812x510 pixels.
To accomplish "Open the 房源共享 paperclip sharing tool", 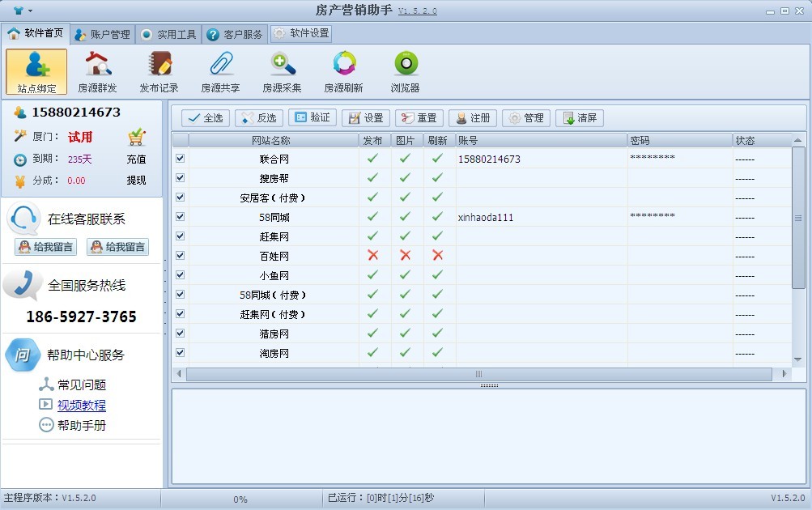I will (220, 71).
